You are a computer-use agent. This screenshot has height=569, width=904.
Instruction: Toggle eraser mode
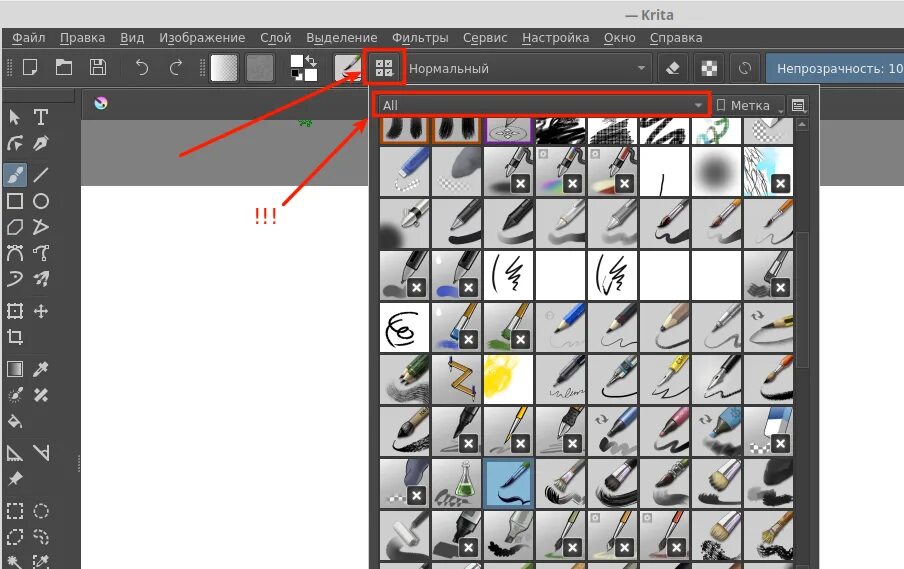[x=673, y=68]
